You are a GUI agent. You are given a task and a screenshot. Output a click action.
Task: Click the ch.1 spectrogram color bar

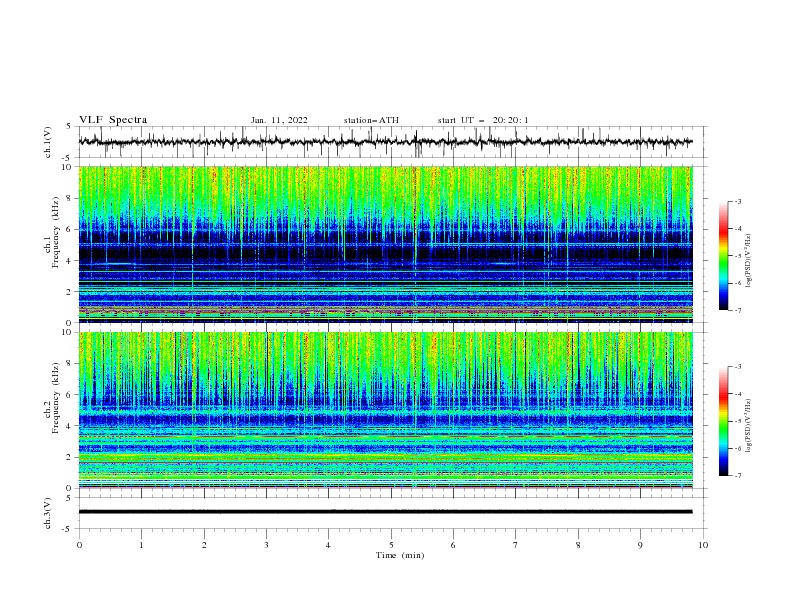724,256
